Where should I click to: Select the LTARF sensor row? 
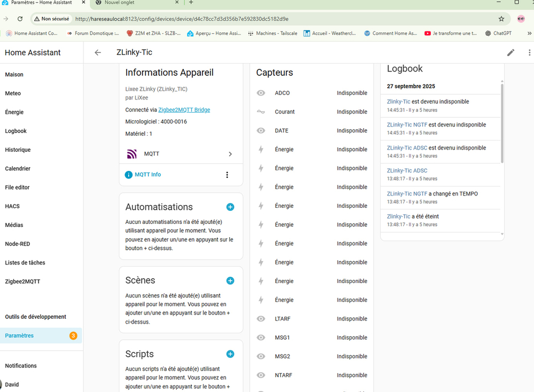click(x=312, y=319)
